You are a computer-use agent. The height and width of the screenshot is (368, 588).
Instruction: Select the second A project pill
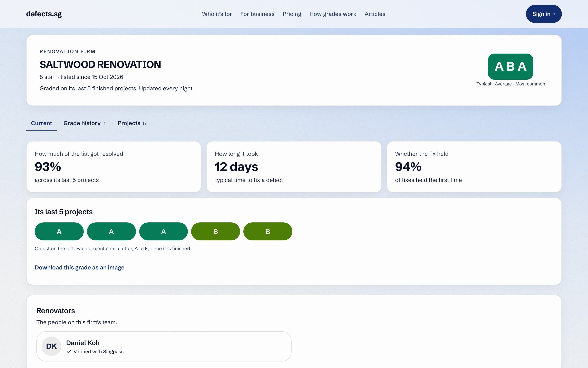(111, 231)
